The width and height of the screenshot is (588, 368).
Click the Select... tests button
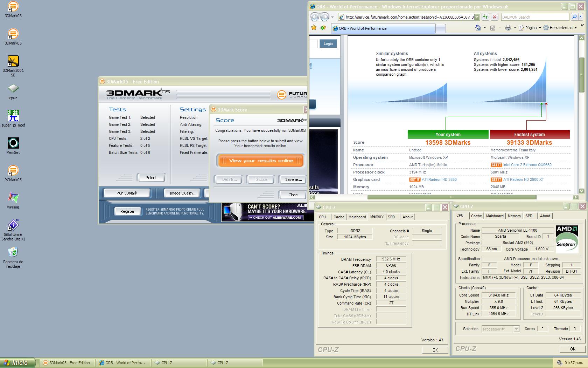click(x=153, y=178)
